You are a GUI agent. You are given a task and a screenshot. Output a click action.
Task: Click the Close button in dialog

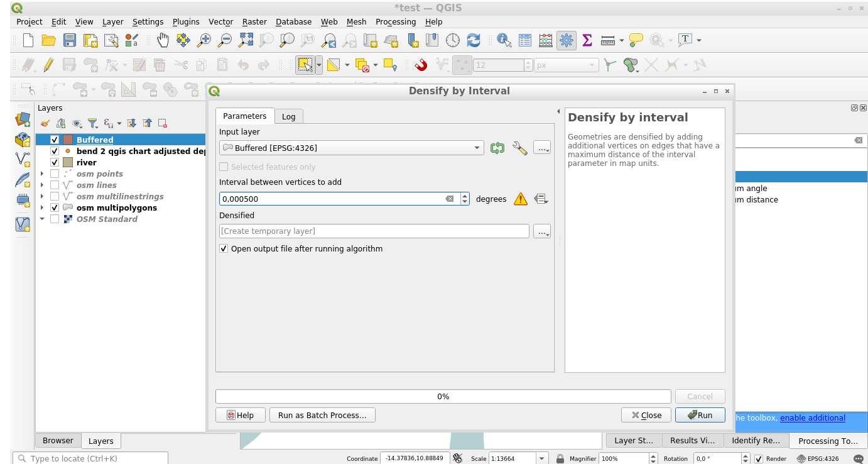point(646,415)
